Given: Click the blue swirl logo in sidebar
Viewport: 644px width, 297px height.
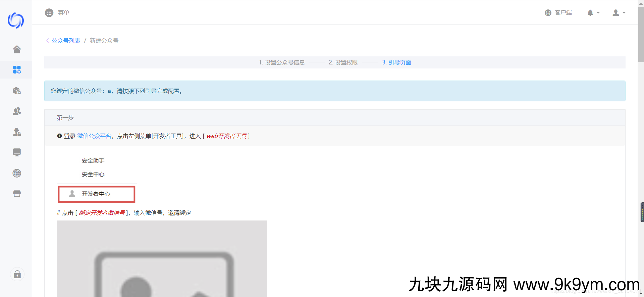Looking at the screenshot, I should (x=16, y=20).
